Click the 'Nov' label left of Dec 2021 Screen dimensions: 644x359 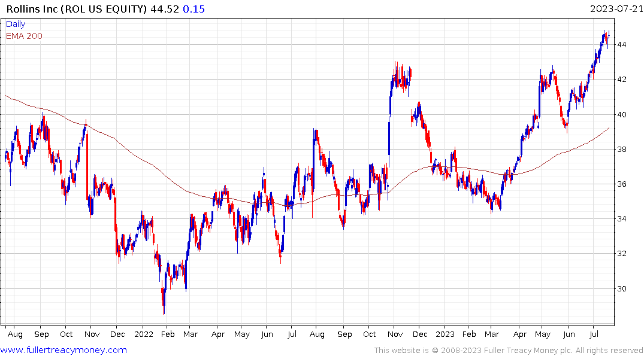click(92, 334)
